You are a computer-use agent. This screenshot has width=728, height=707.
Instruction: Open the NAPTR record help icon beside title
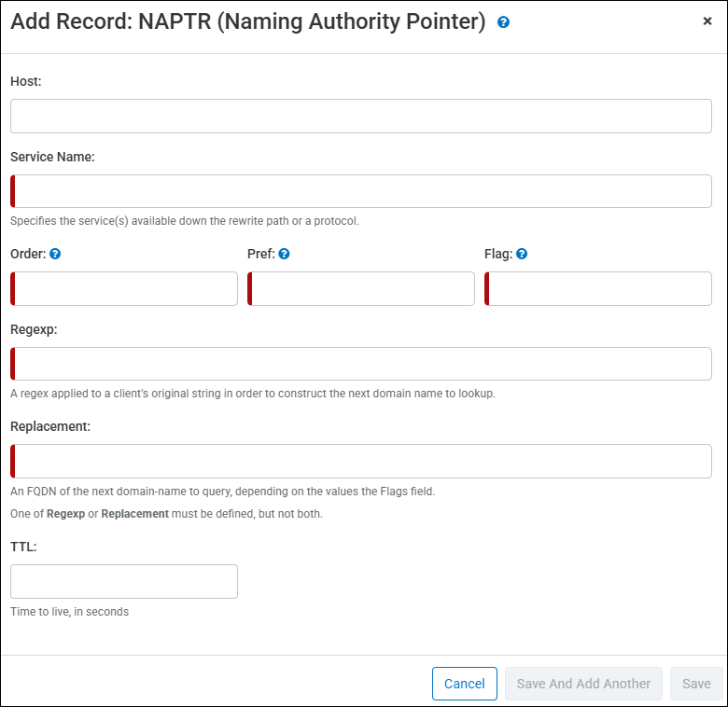(x=503, y=22)
